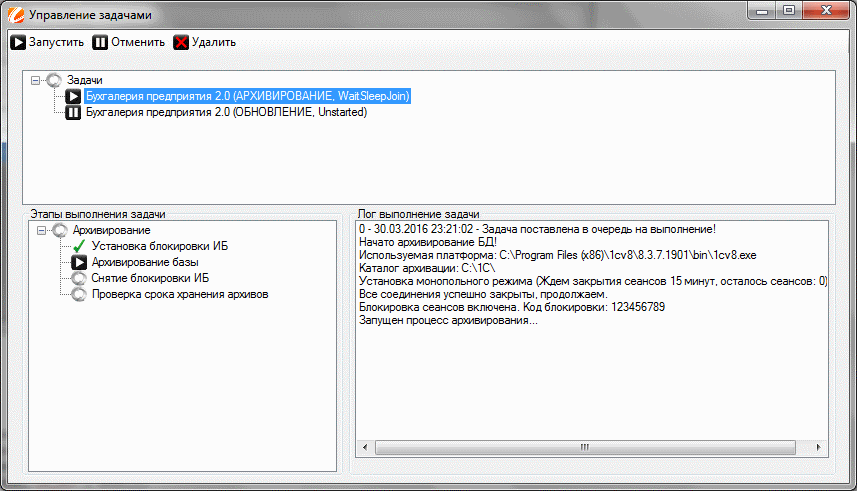The image size is (857, 491).
Task: Click the Запустить button label
Action: point(56,42)
